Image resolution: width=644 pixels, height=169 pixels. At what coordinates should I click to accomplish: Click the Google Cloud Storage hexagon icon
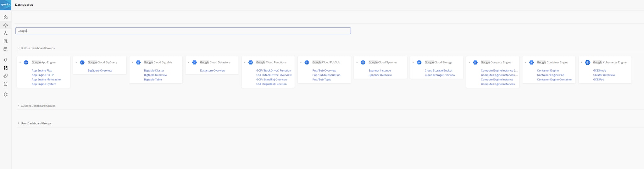(x=419, y=63)
